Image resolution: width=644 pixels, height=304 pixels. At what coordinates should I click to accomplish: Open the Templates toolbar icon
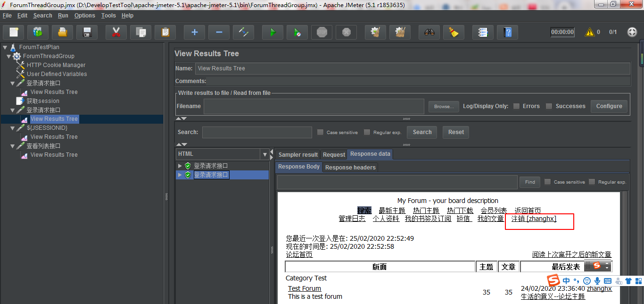[38, 32]
